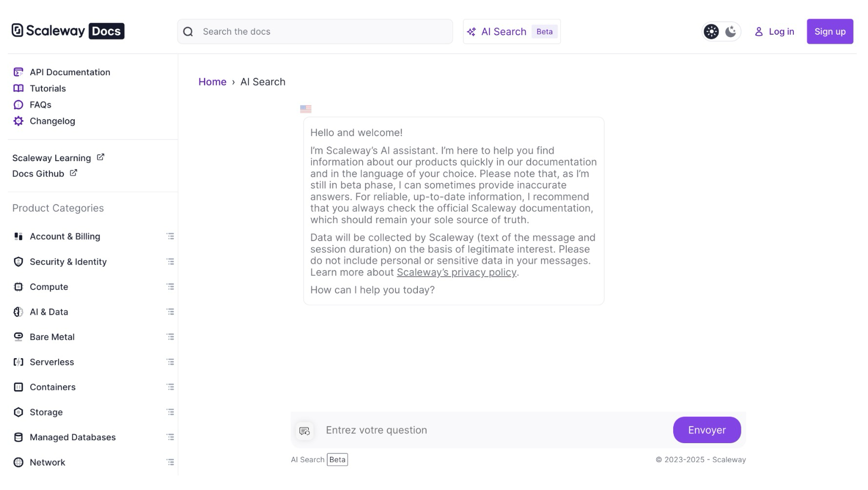868x490 pixels.
Task: Click the Scaleway Docs logo
Action: 68,31
